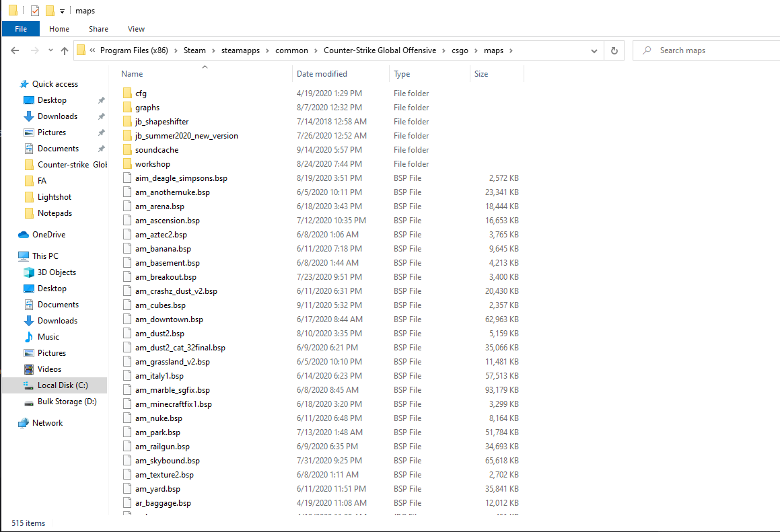Image resolution: width=780 pixels, height=532 pixels.
Task: Select am_minecraftfix1.bsp file name
Action: click(174, 404)
